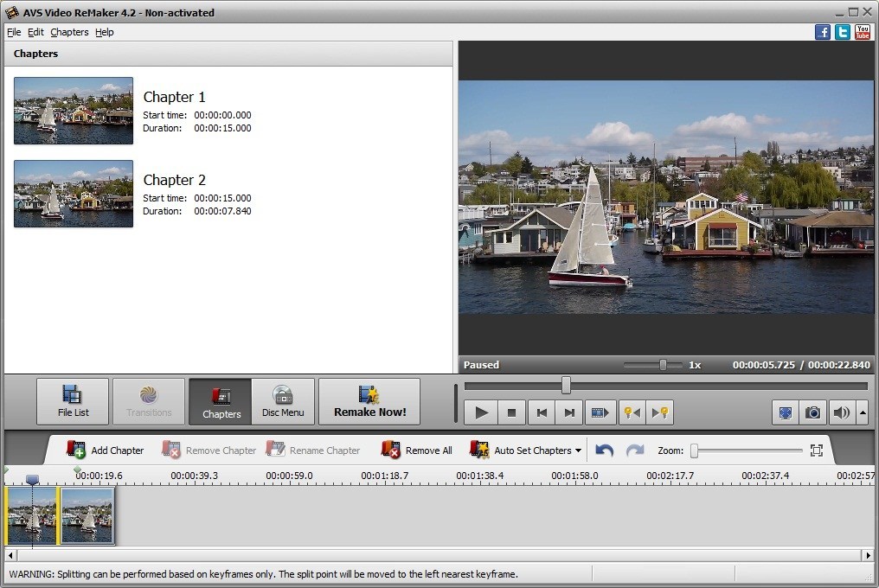Go to the previous keyframe
The width and height of the screenshot is (879, 588).
632,413
